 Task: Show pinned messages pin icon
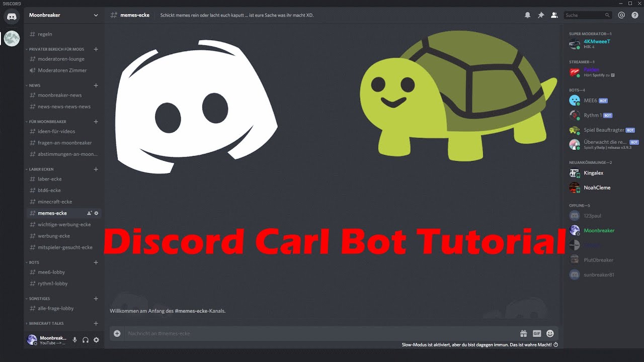pyautogui.click(x=541, y=15)
